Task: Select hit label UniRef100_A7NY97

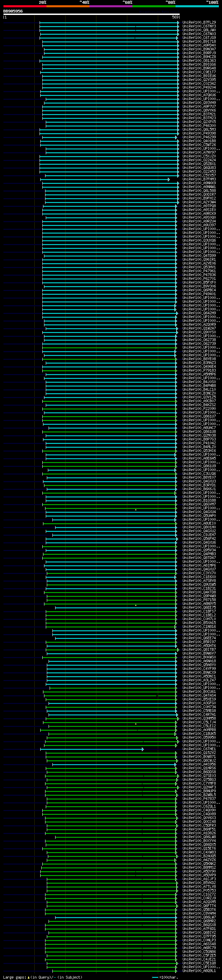Action: coord(199,153)
